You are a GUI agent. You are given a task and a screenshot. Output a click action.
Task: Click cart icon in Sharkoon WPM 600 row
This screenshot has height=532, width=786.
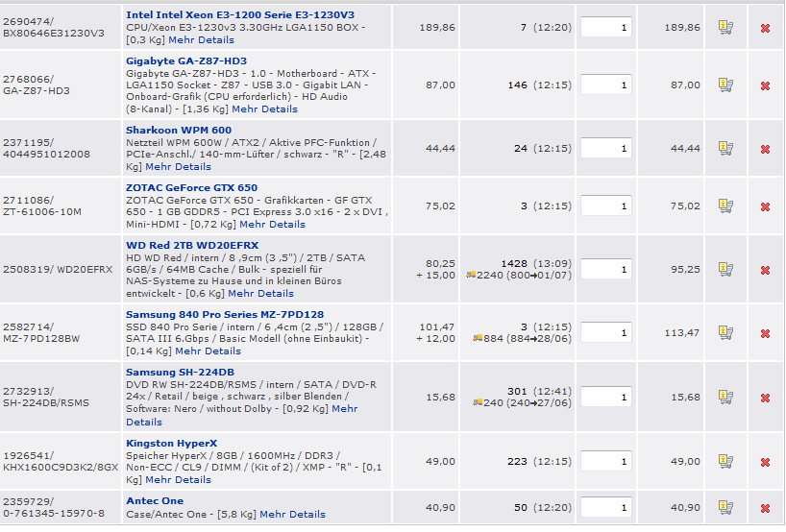coord(725,148)
